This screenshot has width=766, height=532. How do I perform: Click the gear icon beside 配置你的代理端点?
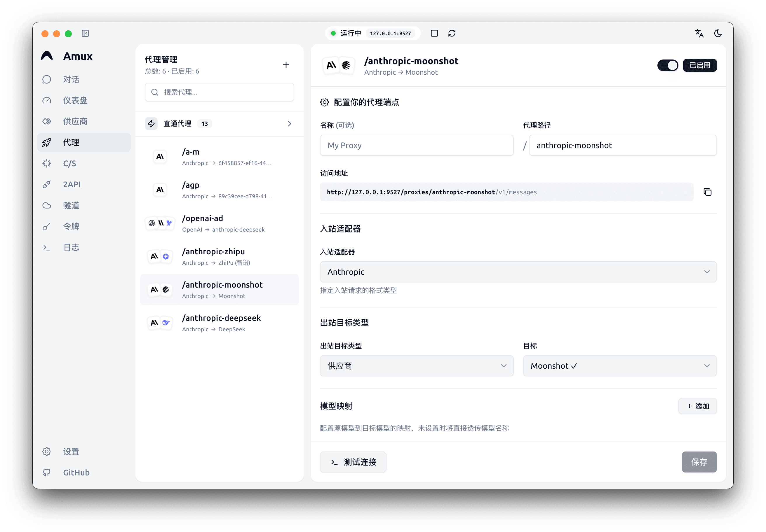pos(325,102)
